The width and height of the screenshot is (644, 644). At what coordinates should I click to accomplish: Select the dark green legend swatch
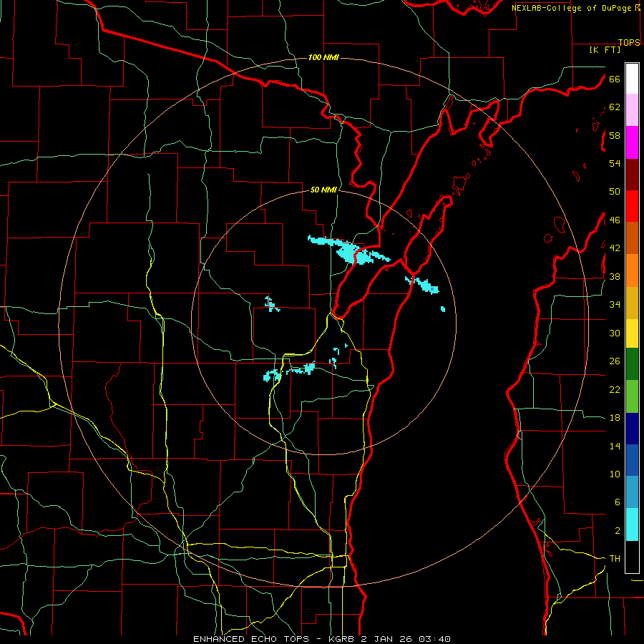[632, 364]
